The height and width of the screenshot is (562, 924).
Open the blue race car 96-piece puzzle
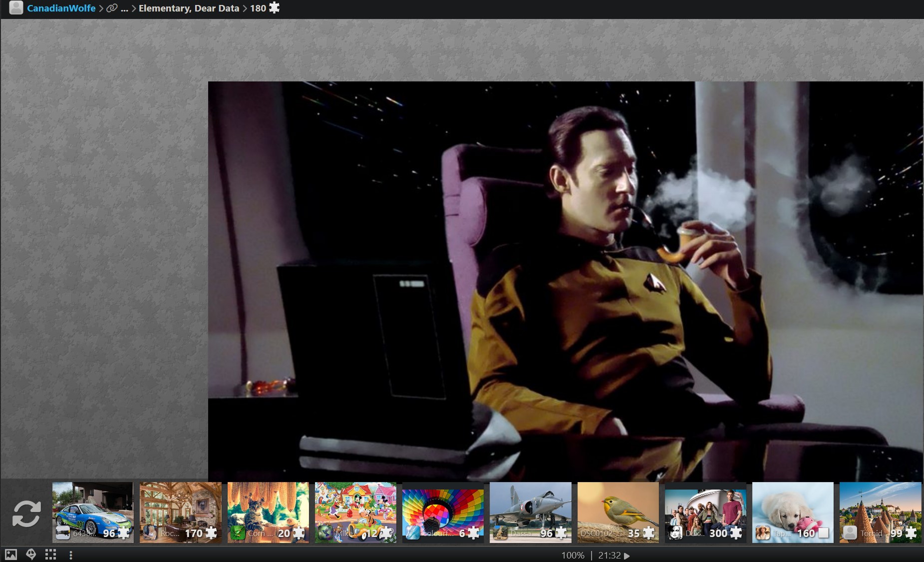coord(93,512)
